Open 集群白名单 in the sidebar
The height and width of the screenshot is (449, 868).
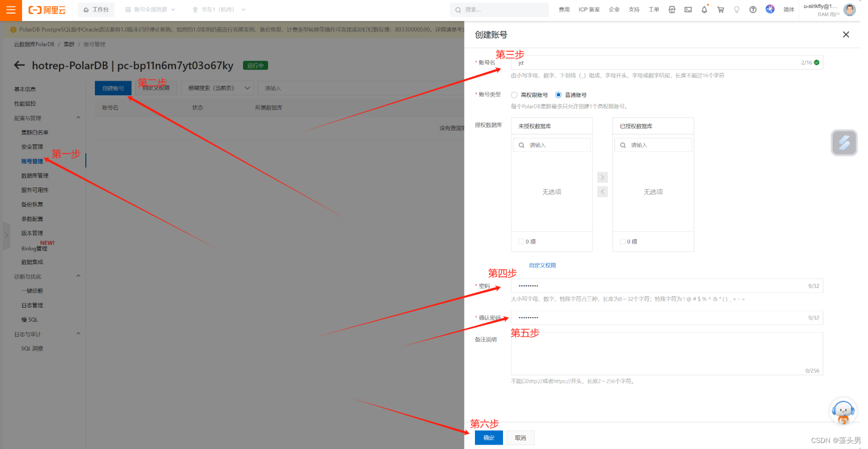coord(35,132)
